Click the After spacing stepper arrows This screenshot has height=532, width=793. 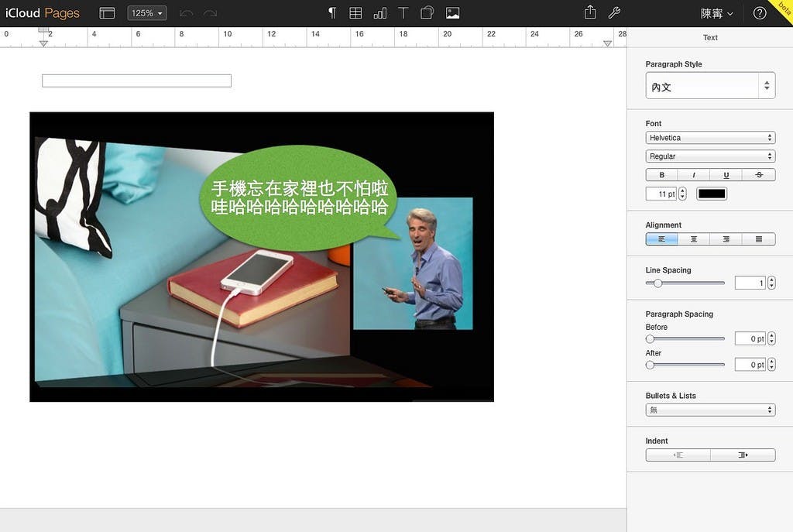pos(771,365)
